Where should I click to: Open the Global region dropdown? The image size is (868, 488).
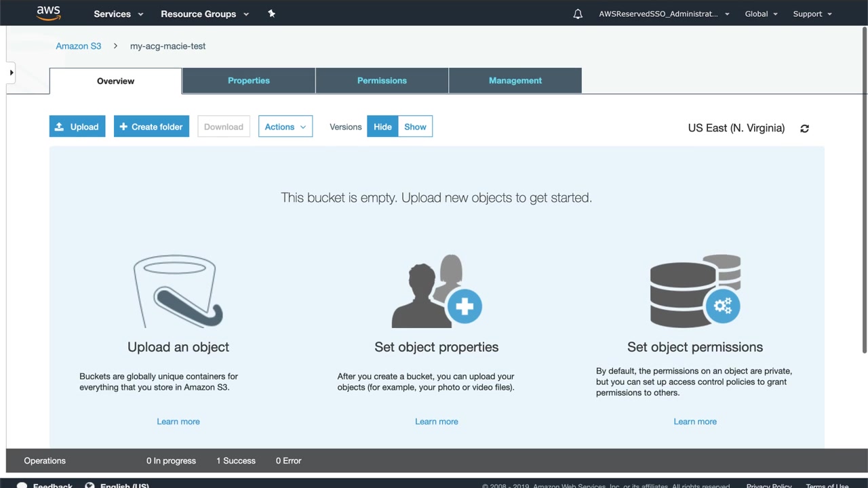click(x=762, y=14)
